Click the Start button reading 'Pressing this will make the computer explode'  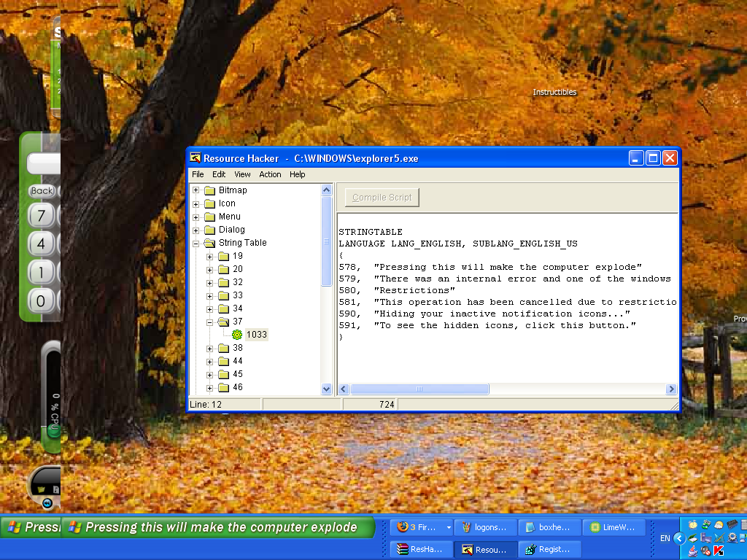pyautogui.click(x=219, y=527)
